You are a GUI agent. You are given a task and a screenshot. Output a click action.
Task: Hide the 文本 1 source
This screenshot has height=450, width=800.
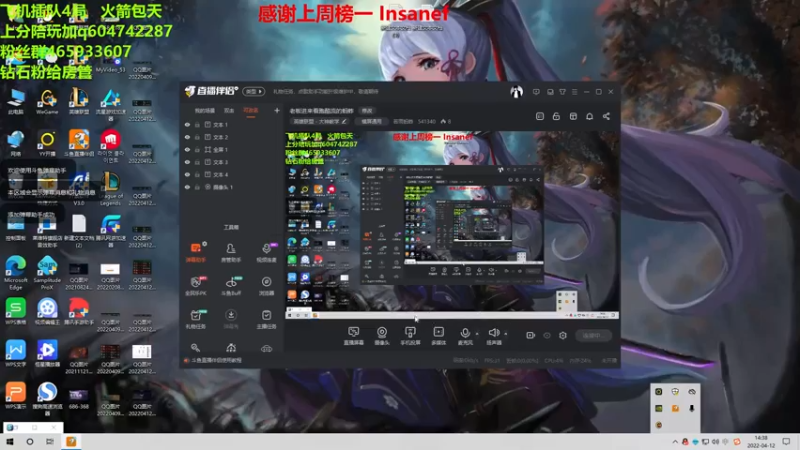pos(187,124)
